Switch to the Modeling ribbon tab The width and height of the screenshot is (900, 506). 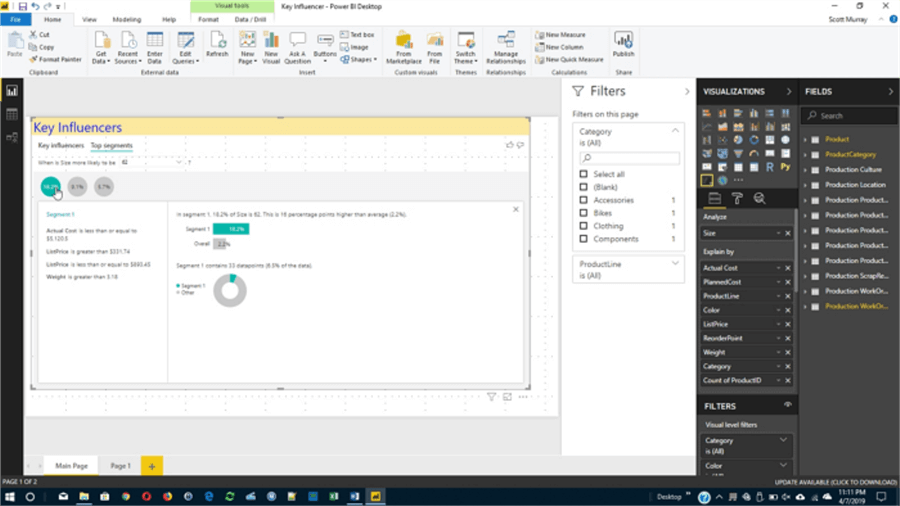(x=127, y=20)
